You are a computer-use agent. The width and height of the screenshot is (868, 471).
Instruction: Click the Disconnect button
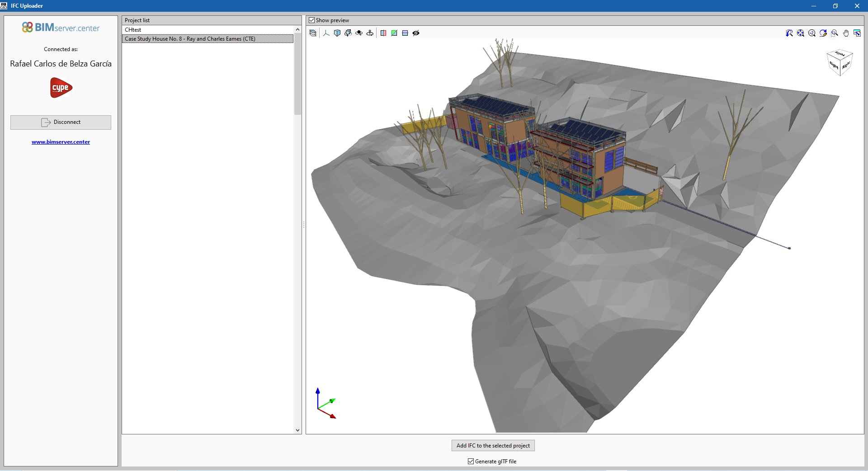[61, 122]
